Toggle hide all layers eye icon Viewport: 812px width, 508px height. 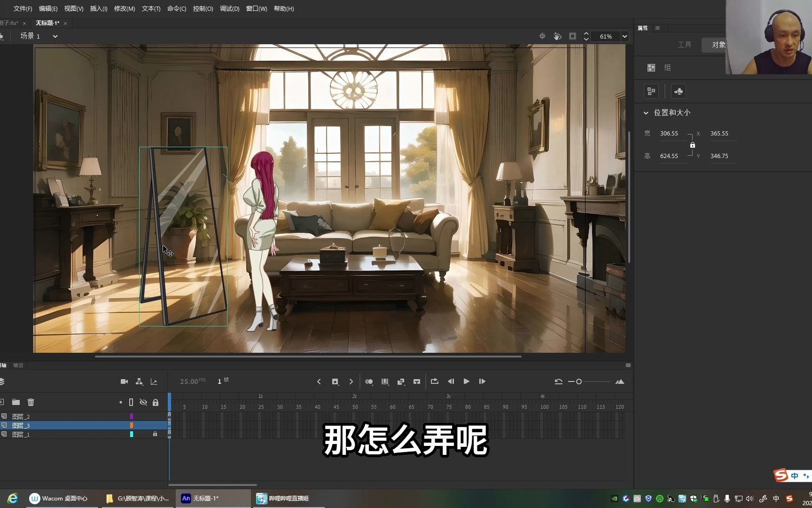[x=143, y=402]
